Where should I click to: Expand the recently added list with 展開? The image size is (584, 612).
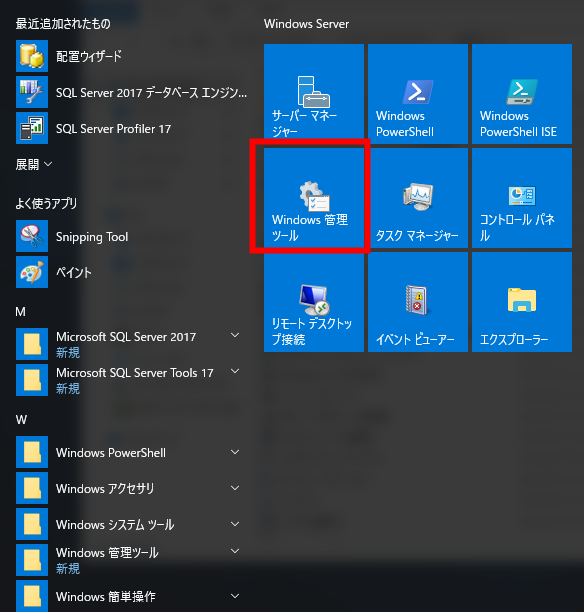[34, 164]
